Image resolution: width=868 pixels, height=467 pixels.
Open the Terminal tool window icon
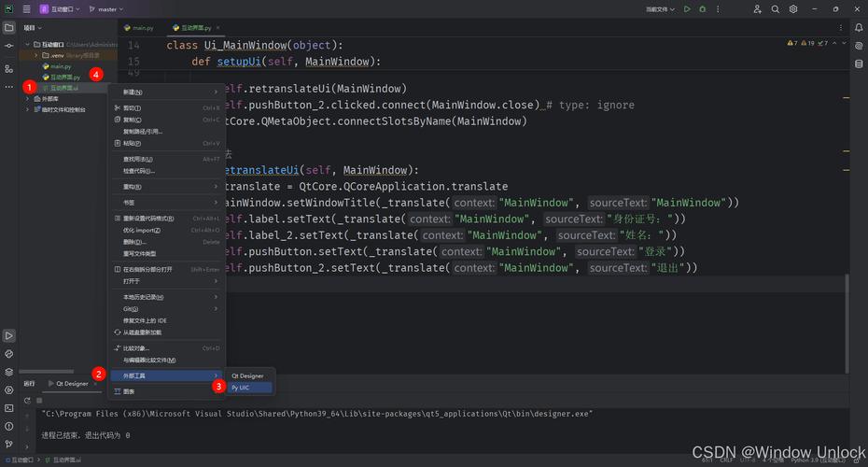[9, 407]
